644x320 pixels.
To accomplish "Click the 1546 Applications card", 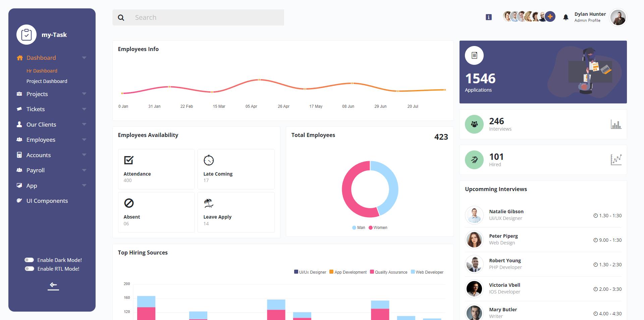I will tap(543, 72).
